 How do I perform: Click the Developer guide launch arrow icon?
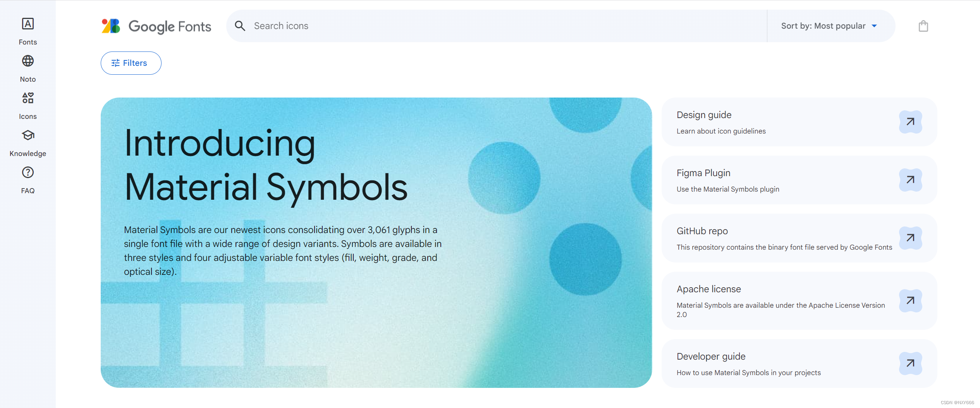(911, 363)
